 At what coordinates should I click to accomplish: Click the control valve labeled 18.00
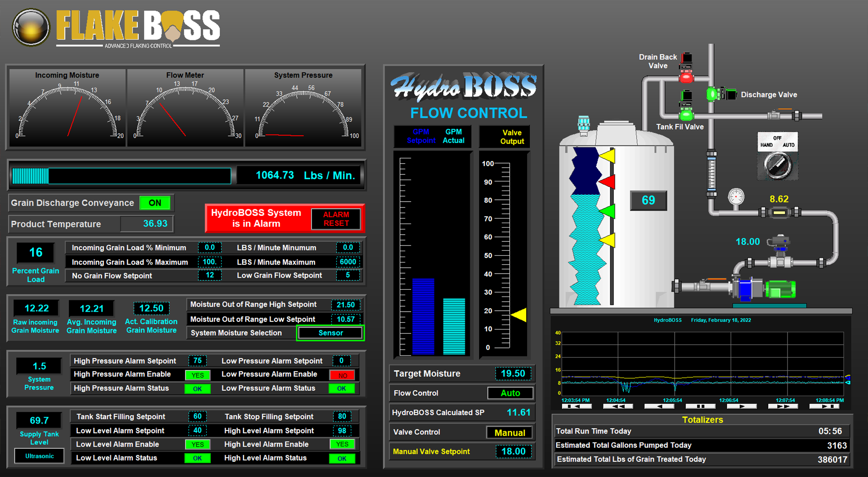[780, 251]
